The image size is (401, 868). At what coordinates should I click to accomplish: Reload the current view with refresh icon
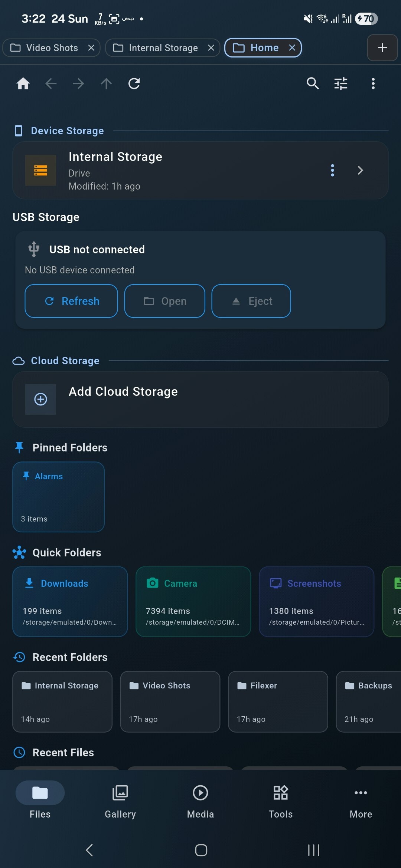(134, 83)
